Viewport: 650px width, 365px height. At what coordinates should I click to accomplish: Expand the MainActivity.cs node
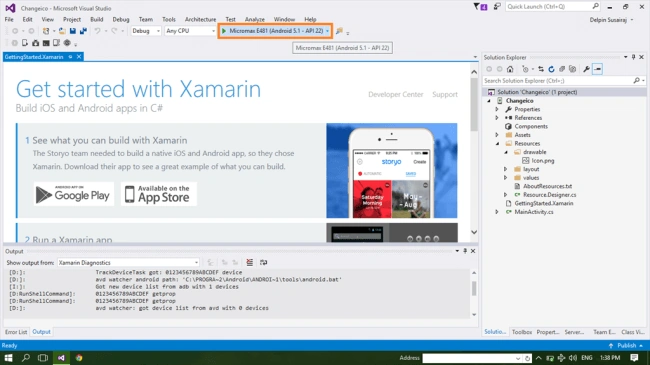[497, 212]
